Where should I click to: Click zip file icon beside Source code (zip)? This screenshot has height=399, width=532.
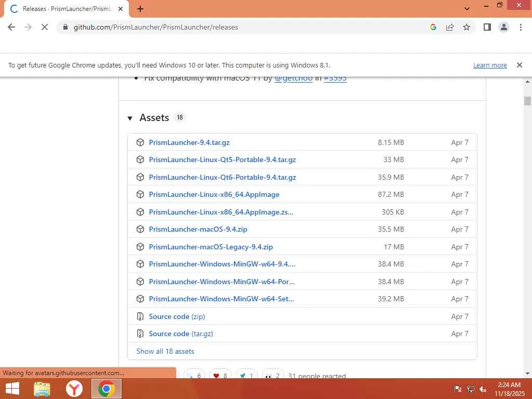point(140,316)
